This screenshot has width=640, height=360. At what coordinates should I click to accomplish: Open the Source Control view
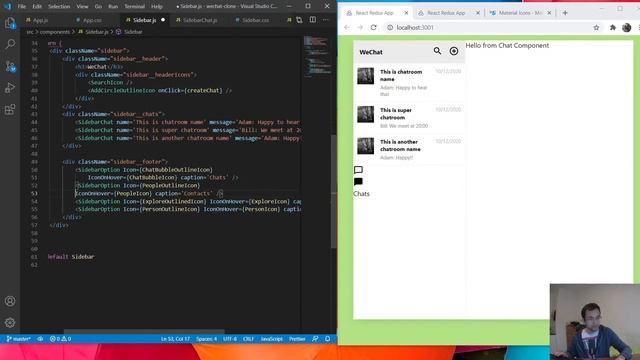point(10,66)
